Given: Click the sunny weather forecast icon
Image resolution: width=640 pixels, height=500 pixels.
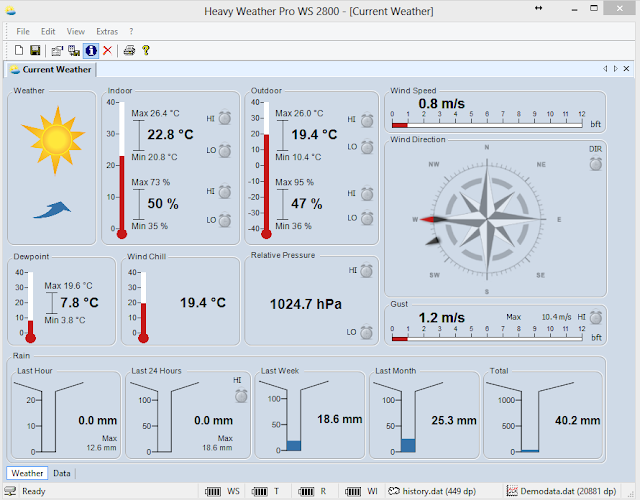Looking at the screenshot, I should 53,140.
